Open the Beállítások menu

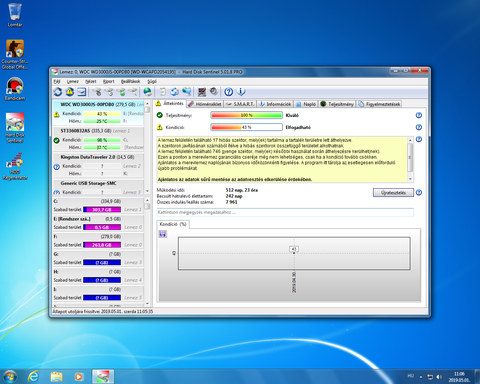click(x=130, y=81)
